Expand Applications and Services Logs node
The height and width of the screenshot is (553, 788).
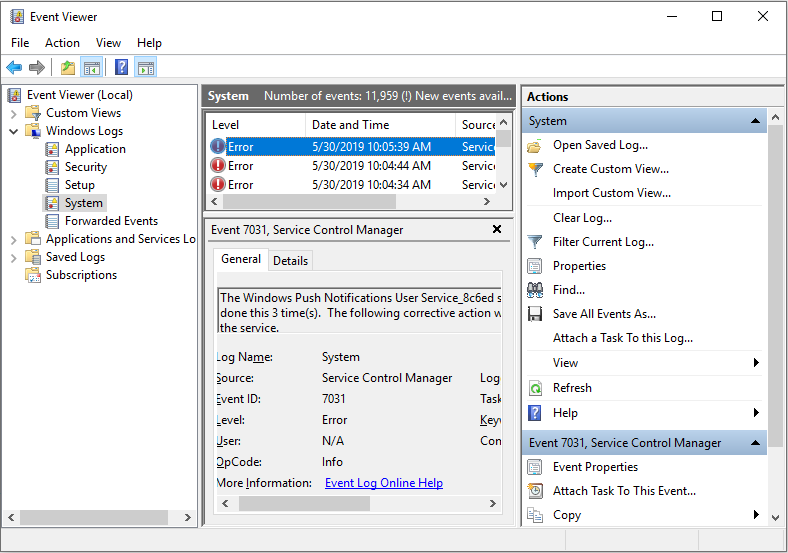pyautogui.click(x=14, y=240)
